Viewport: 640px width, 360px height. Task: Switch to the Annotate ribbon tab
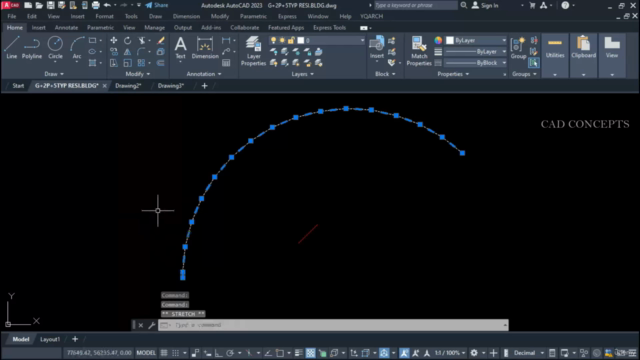click(66, 28)
